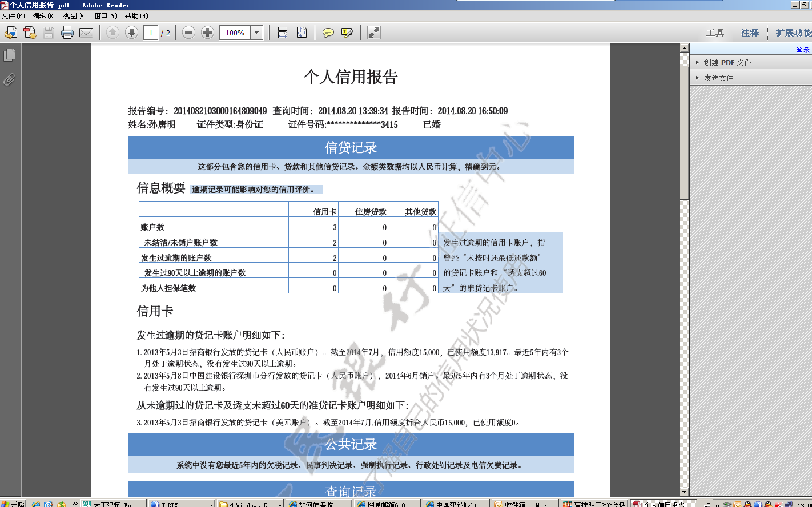Click the 100% zoom level field
The image size is (812, 507).
click(235, 33)
